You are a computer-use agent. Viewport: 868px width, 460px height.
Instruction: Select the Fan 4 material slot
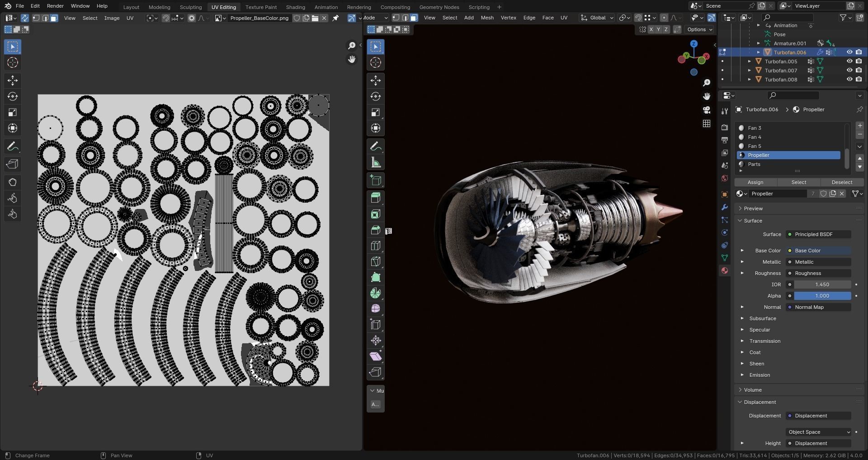(788, 137)
